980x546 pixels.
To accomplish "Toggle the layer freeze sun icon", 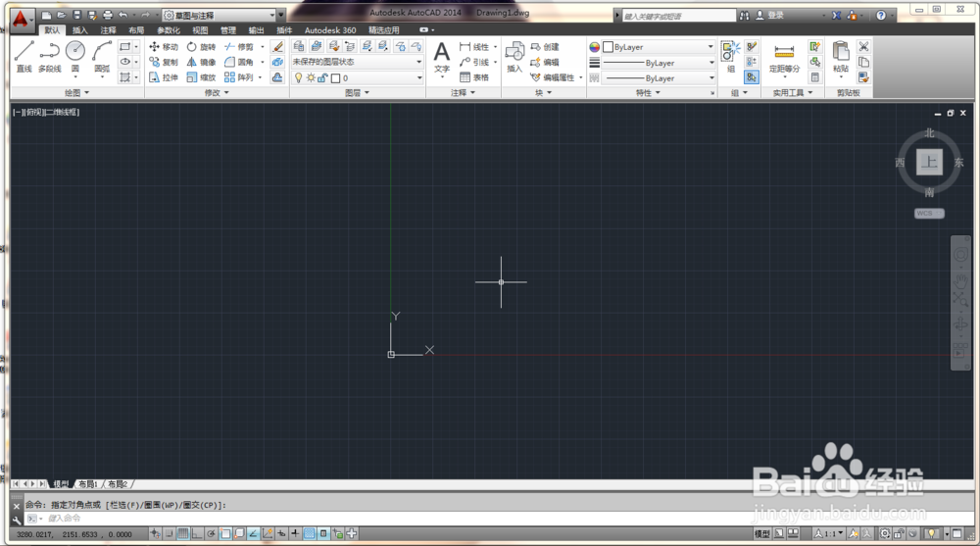I will point(311,77).
